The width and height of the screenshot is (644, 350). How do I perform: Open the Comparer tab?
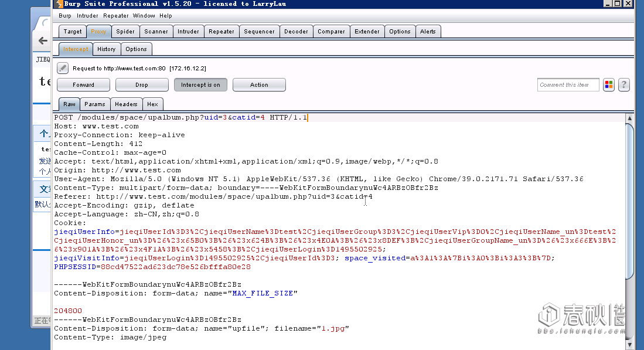click(x=331, y=31)
